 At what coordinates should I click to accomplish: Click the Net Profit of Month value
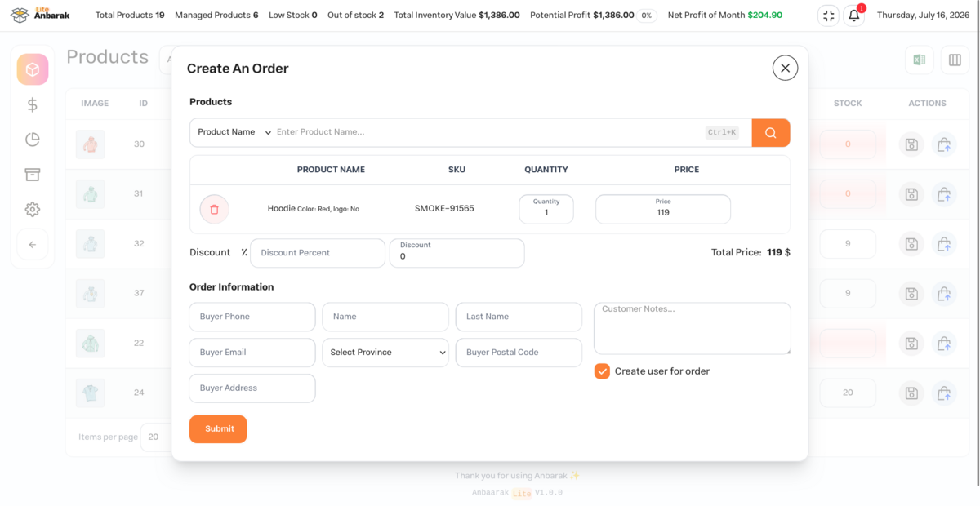coord(765,16)
